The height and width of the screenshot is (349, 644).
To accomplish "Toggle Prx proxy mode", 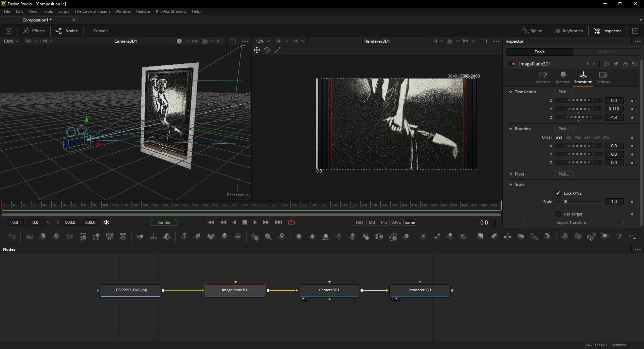I will coord(384,222).
